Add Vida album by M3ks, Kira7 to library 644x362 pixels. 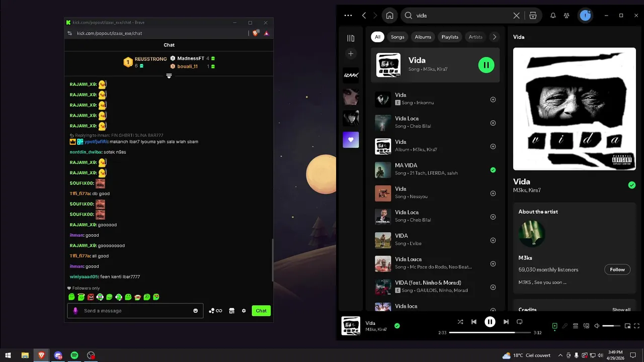tap(493, 146)
